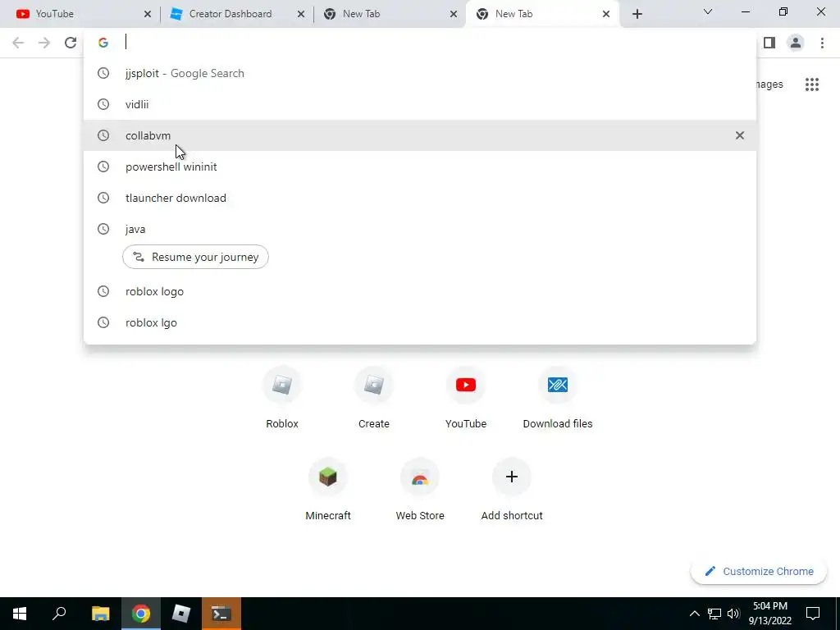Click the volume speaker tray icon

(x=733, y=614)
